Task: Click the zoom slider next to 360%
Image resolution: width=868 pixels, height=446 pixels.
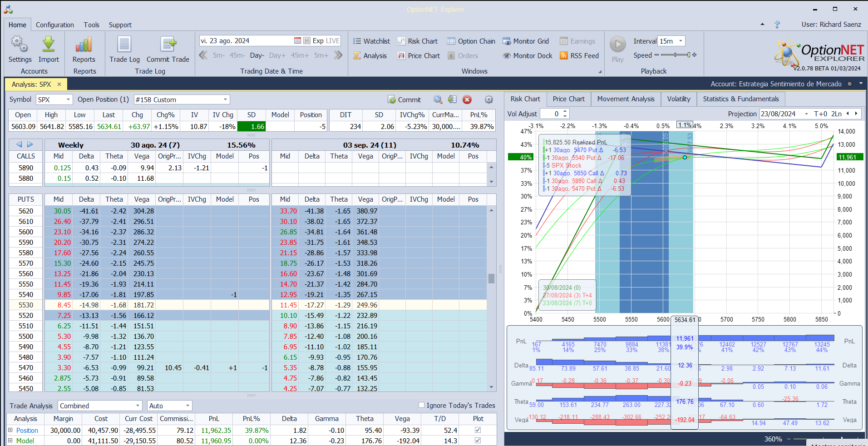Action: [827, 439]
